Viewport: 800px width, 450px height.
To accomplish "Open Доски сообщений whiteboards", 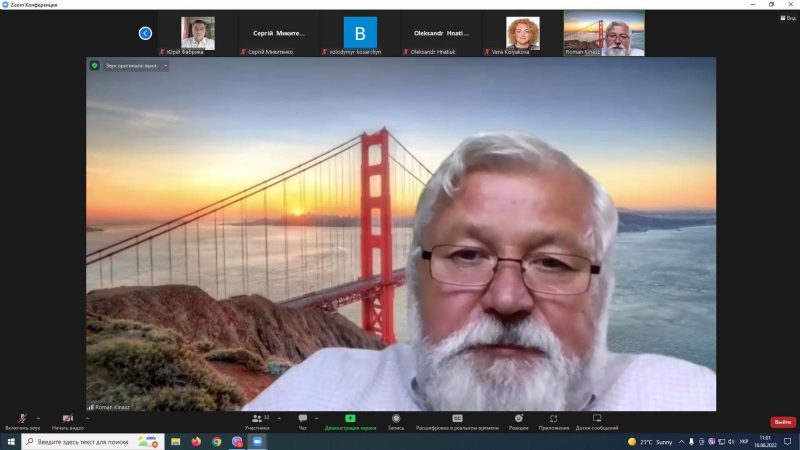I will (x=597, y=418).
